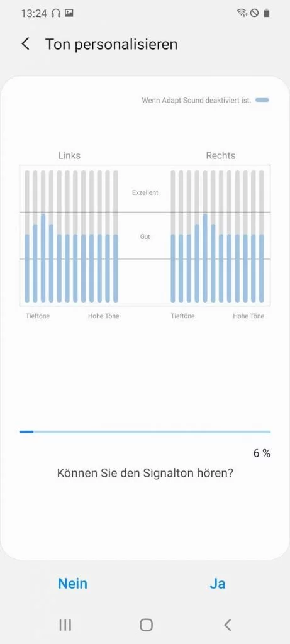Tap the back arrow next to Ton personalisieren

(25, 44)
